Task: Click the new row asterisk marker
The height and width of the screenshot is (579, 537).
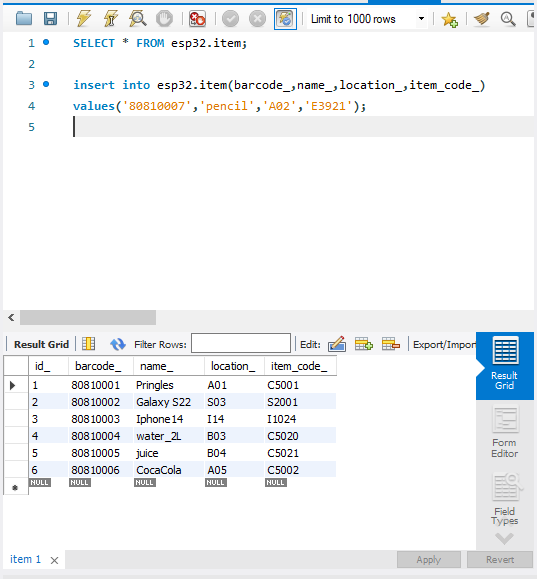Action: point(15,487)
